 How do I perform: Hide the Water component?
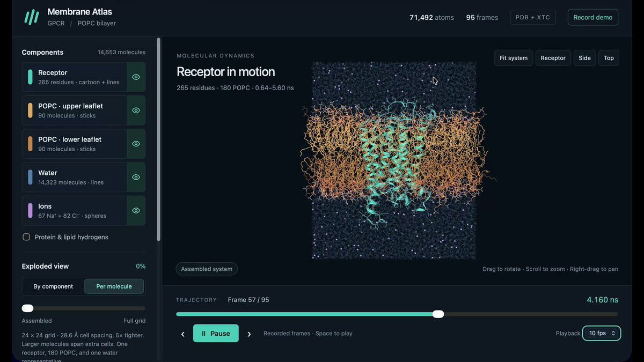click(136, 177)
